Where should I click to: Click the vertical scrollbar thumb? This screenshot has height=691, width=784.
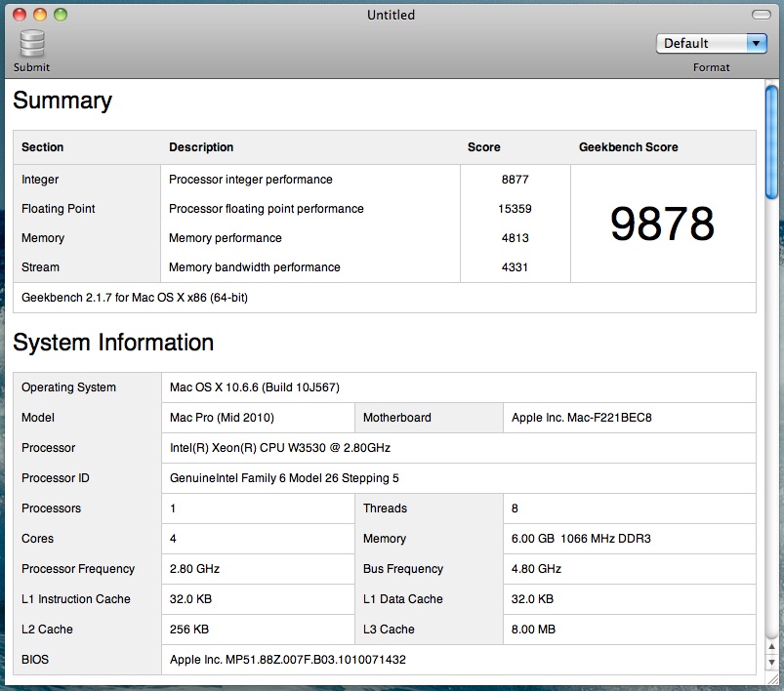[772, 142]
